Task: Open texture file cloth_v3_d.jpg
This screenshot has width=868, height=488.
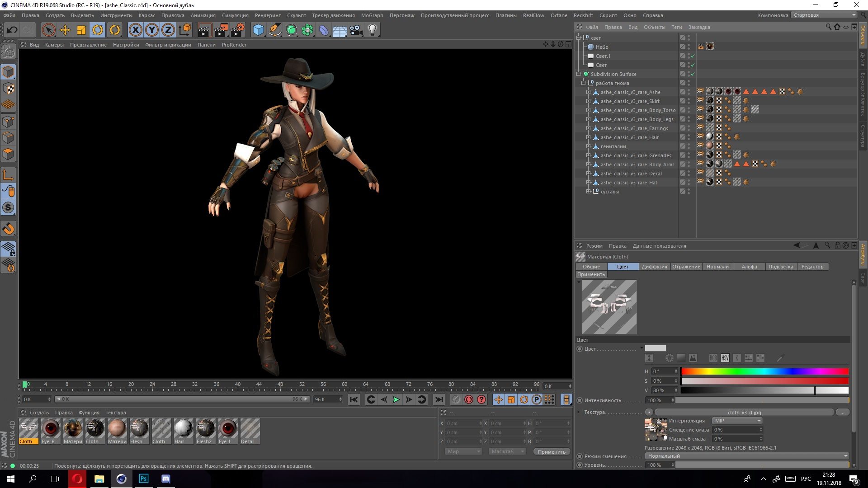Action: tap(744, 413)
